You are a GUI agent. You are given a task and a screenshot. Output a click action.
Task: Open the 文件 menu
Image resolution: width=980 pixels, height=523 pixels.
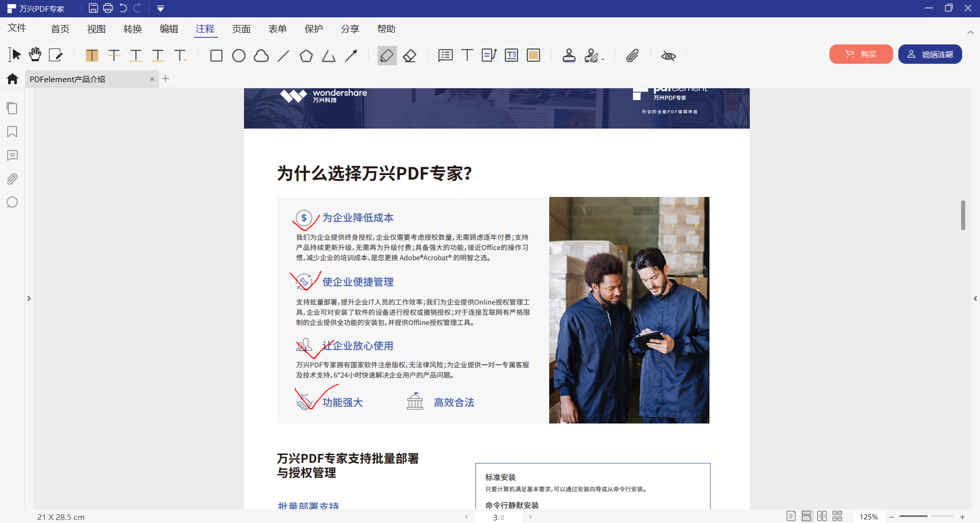coord(17,28)
